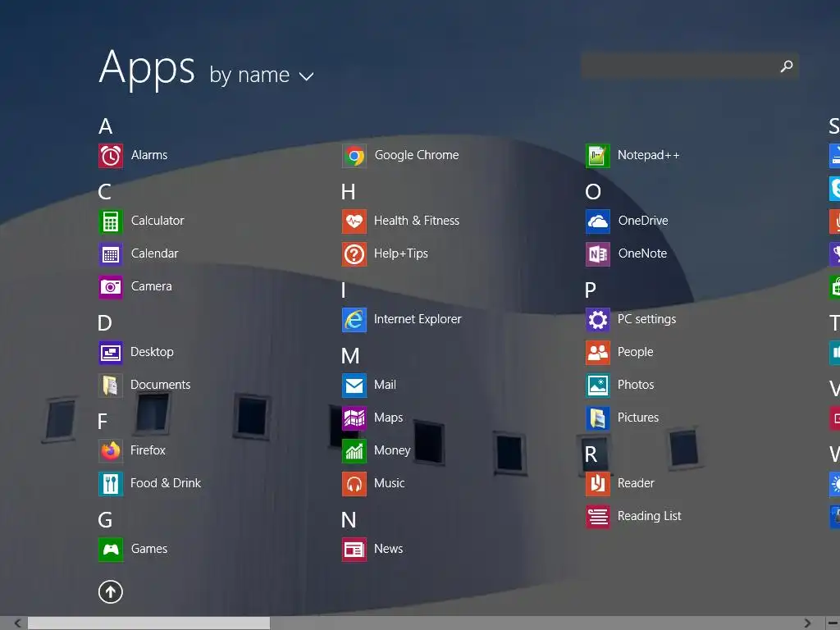Screen dimensions: 840x630
Task: Open the Games app icon
Action: 111,549
